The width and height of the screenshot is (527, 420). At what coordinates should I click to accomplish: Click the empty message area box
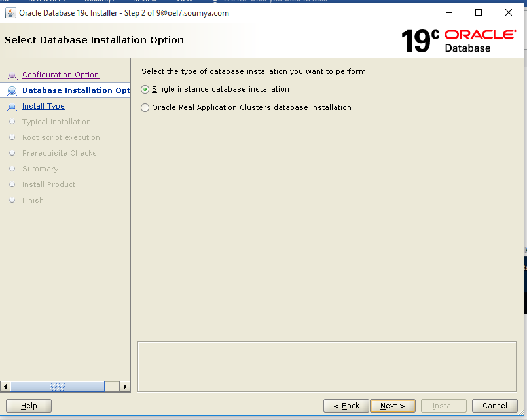coord(327,366)
